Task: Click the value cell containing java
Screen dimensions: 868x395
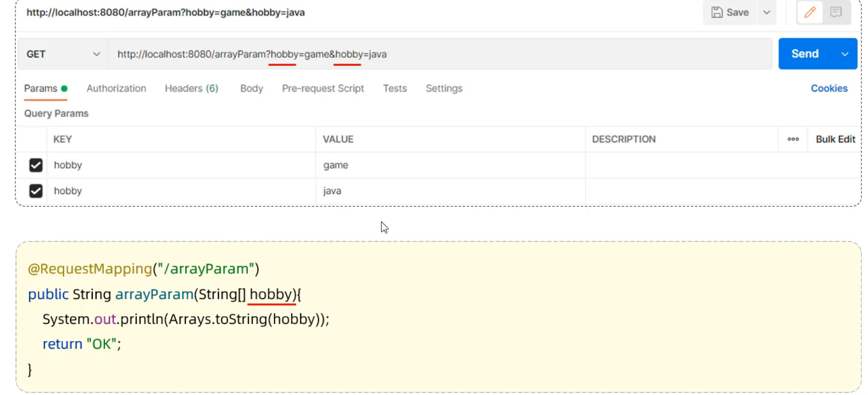Action: pos(450,191)
